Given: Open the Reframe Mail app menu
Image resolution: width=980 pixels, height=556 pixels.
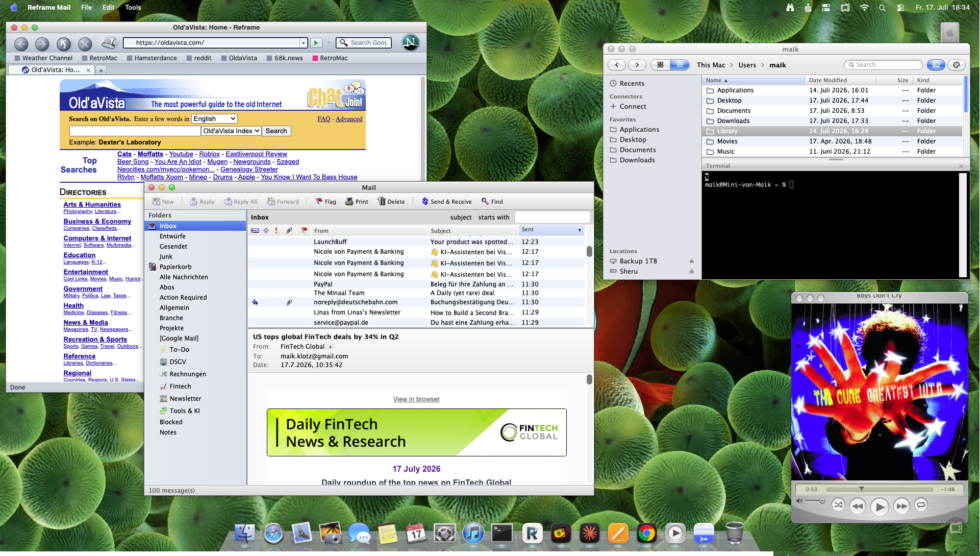Looking at the screenshot, I should (x=49, y=7).
